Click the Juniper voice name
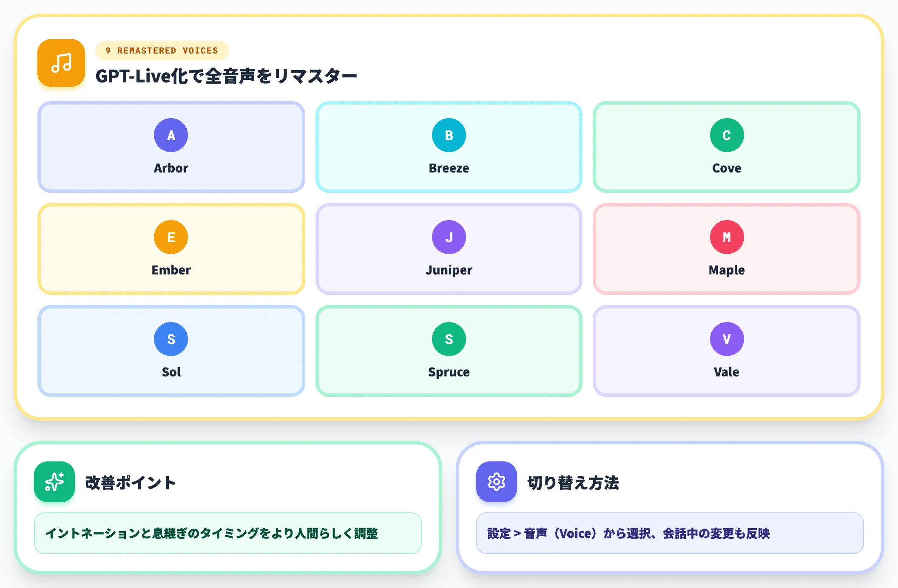The width and height of the screenshot is (898, 588). [x=449, y=270]
